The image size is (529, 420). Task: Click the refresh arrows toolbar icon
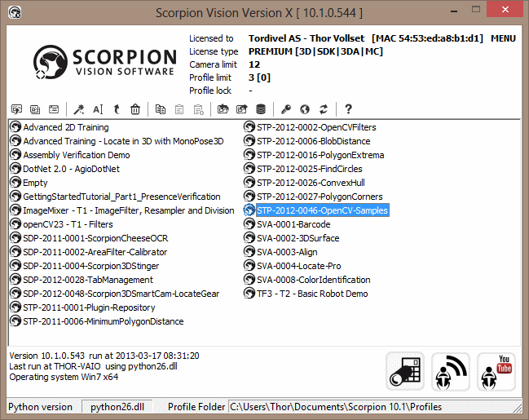[323, 109]
